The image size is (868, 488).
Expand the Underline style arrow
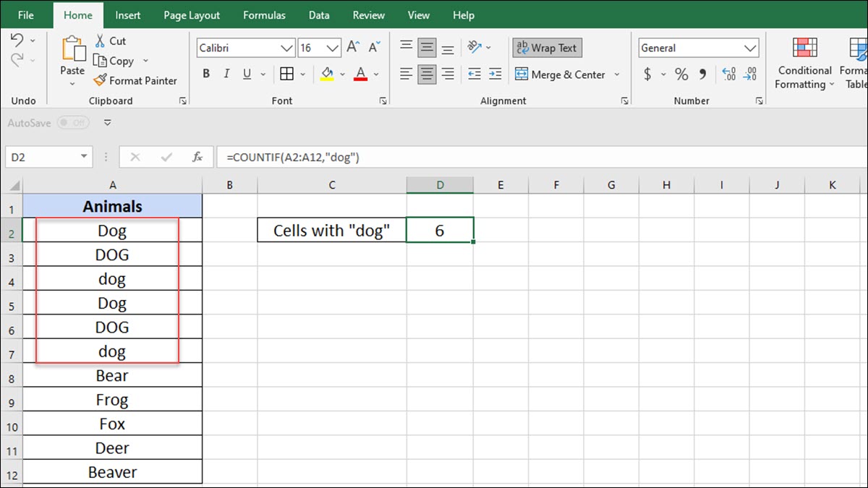pyautogui.click(x=262, y=74)
